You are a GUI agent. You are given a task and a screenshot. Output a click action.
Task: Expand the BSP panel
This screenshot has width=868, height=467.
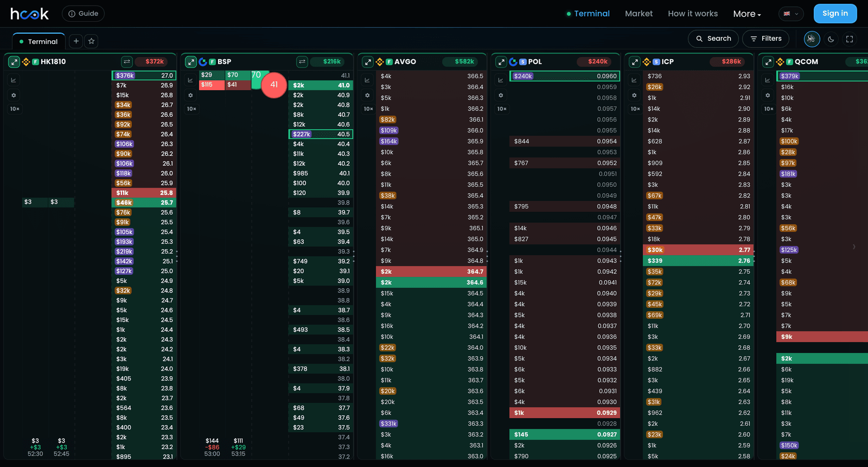[191, 62]
